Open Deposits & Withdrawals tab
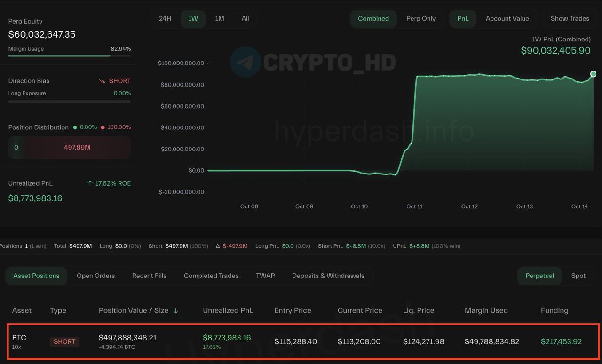The height and width of the screenshot is (364, 602). click(x=328, y=276)
